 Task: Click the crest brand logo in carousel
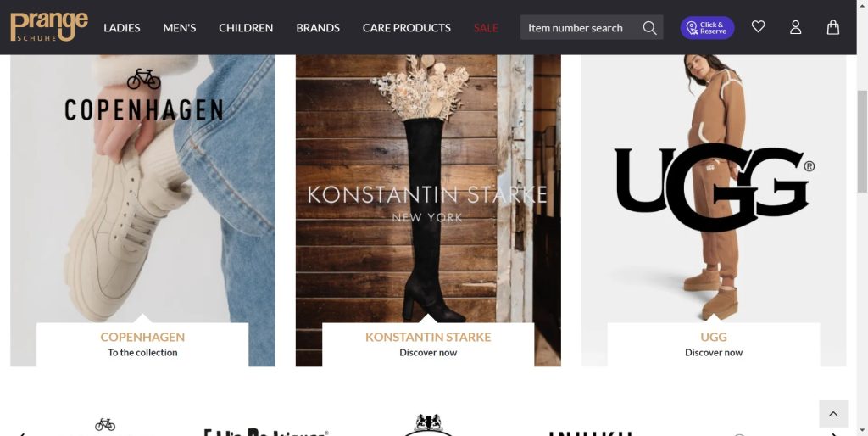pos(428,425)
